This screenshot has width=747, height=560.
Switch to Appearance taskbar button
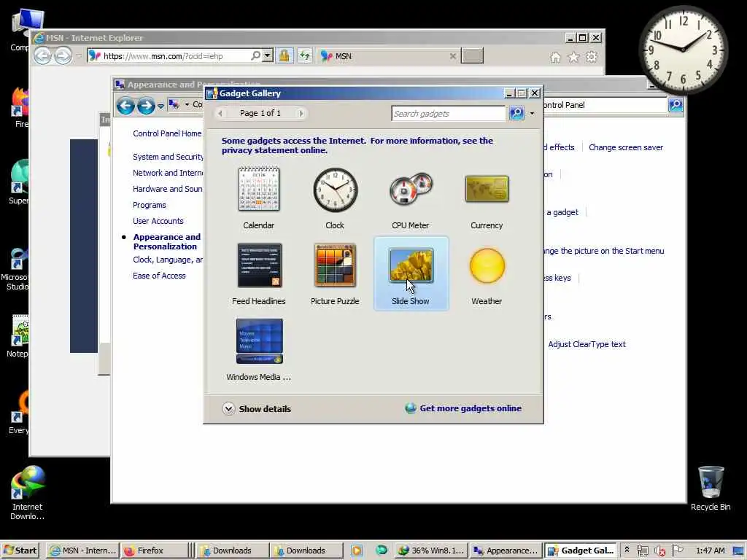click(506, 551)
